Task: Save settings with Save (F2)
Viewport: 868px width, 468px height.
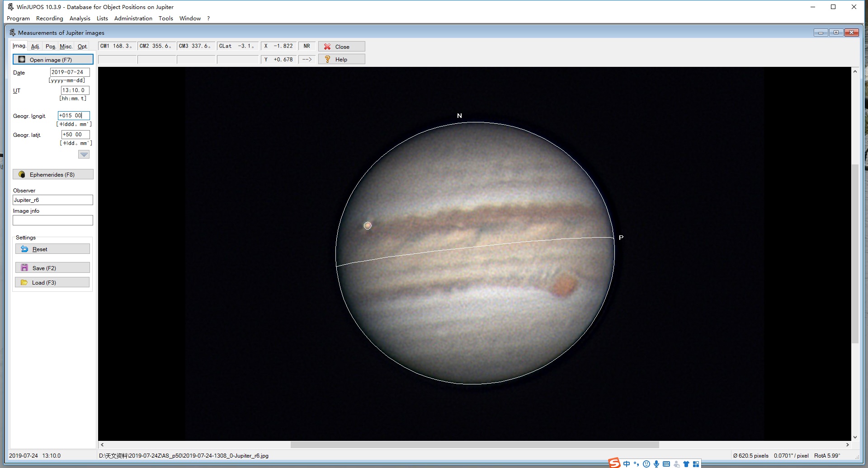Action: coord(52,268)
